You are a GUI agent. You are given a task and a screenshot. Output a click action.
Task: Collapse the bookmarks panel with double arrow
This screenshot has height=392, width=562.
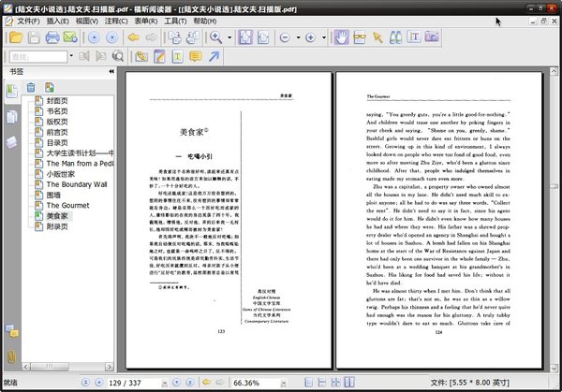pyautogui.click(x=111, y=71)
